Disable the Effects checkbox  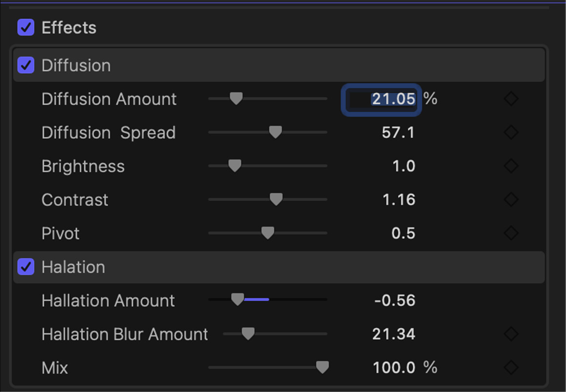[26, 27]
